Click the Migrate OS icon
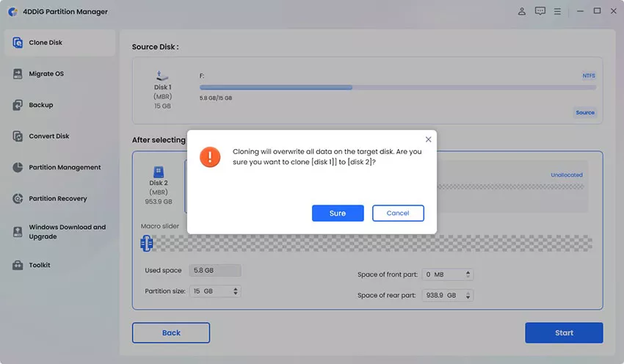 pyautogui.click(x=18, y=73)
